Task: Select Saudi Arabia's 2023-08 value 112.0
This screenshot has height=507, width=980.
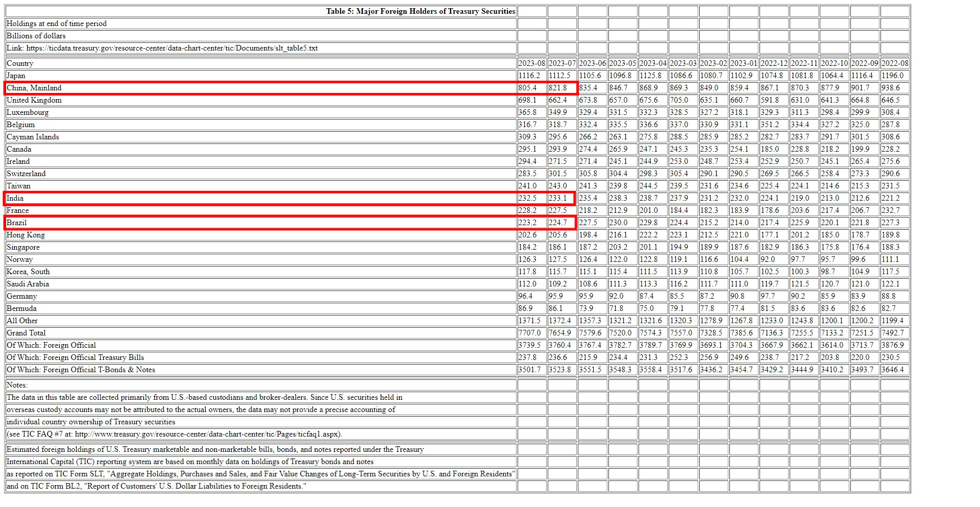Action: 532,284
